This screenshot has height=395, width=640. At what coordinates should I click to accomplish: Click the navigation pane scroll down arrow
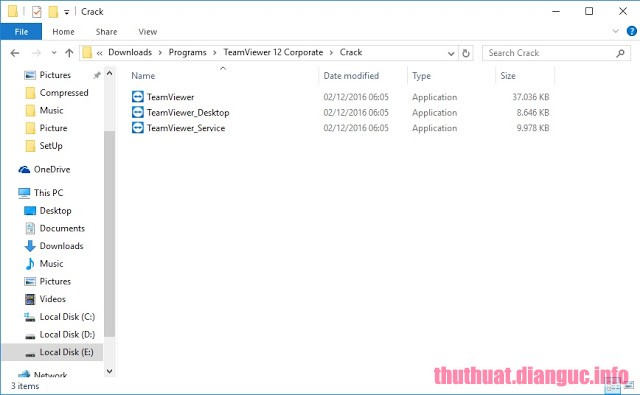pos(109,371)
